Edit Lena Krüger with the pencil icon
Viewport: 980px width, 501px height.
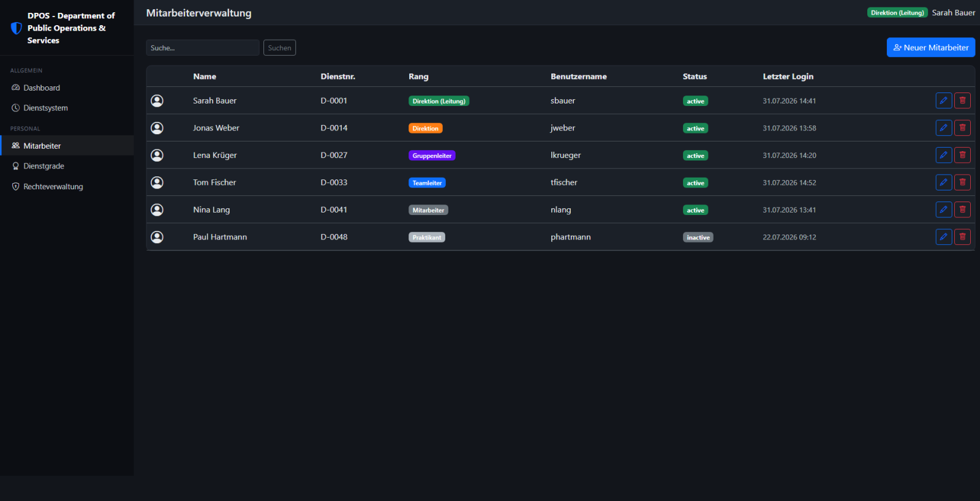[x=944, y=155]
